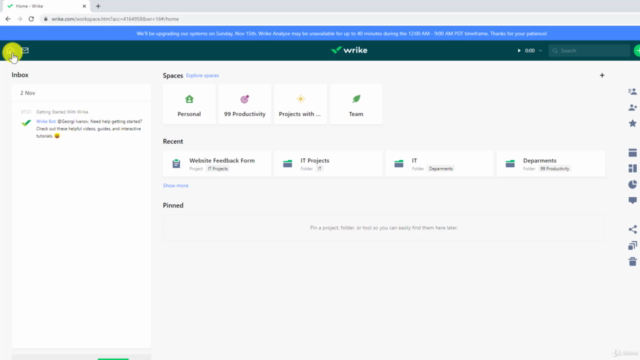Open the IT recent folder card
Image resolution: width=640 pixels, height=360 pixels.
pos(440,164)
